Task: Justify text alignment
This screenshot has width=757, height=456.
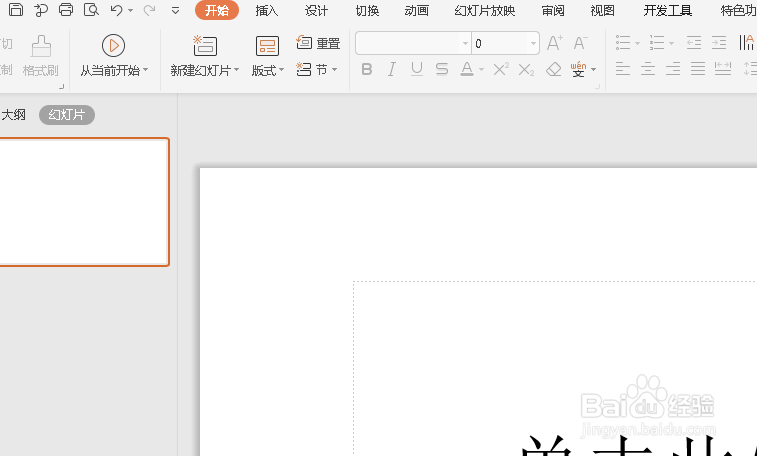Action: point(698,69)
